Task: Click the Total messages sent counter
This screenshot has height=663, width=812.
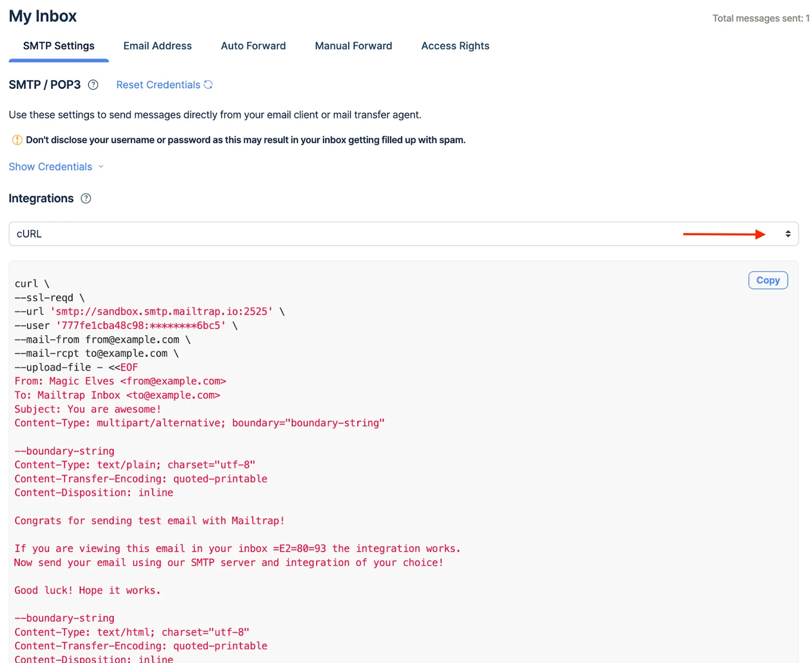Action: 761,18
